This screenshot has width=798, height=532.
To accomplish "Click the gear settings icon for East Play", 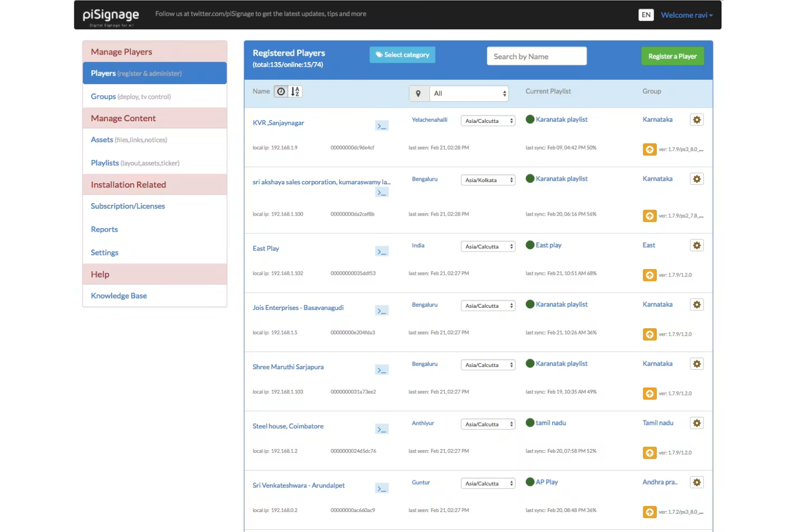I will click(697, 245).
